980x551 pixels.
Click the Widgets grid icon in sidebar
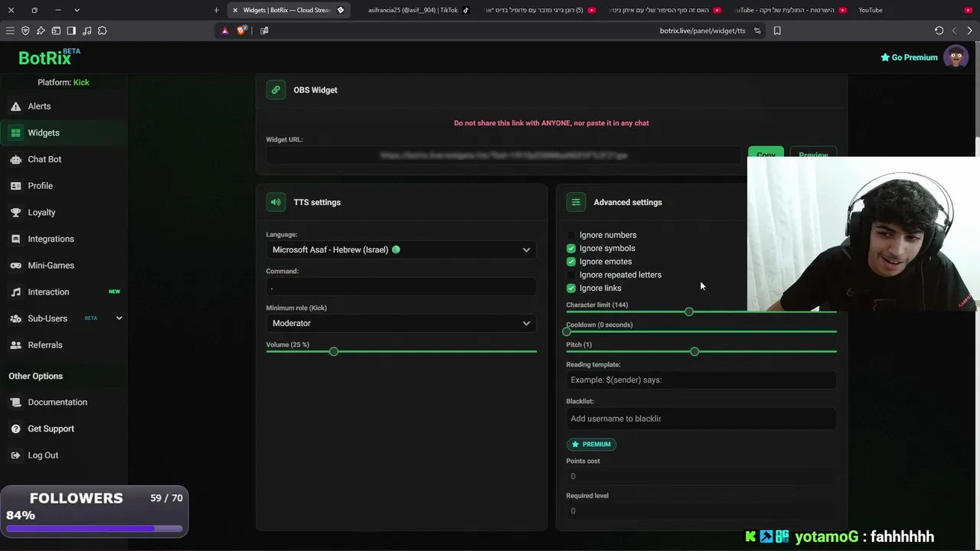(x=15, y=133)
